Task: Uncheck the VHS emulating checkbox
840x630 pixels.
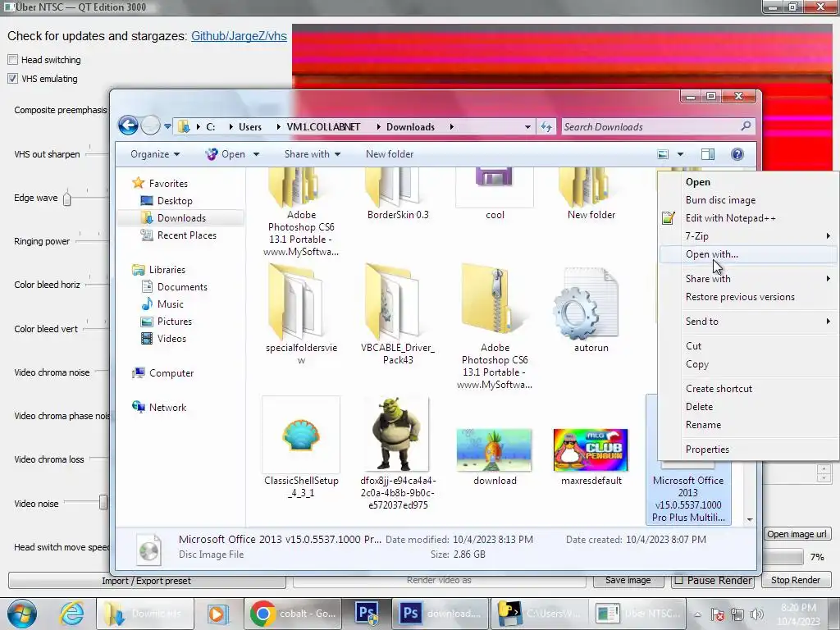Action: pyautogui.click(x=13, y=79)
